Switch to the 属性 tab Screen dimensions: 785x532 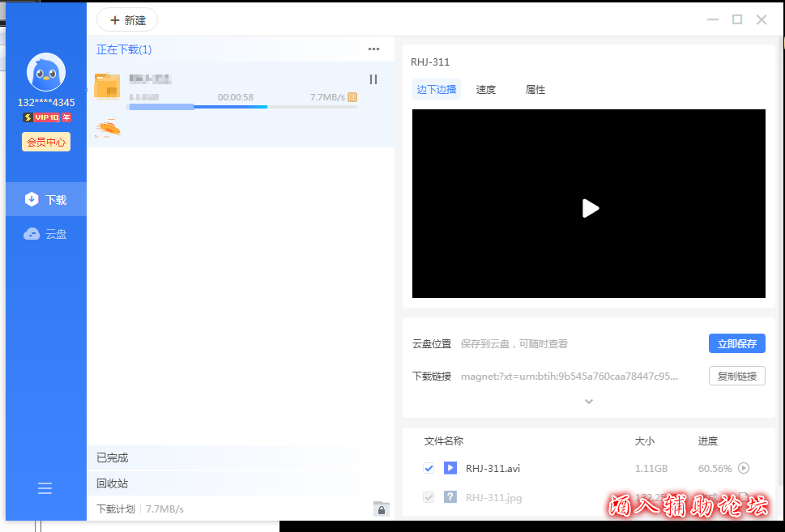pyautogui.click(x=535, y=90)
